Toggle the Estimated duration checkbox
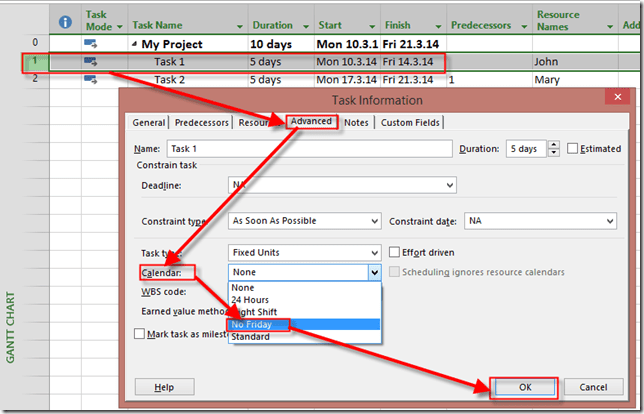Viewport: 644px width, 414px height. (x=573, y=148)
